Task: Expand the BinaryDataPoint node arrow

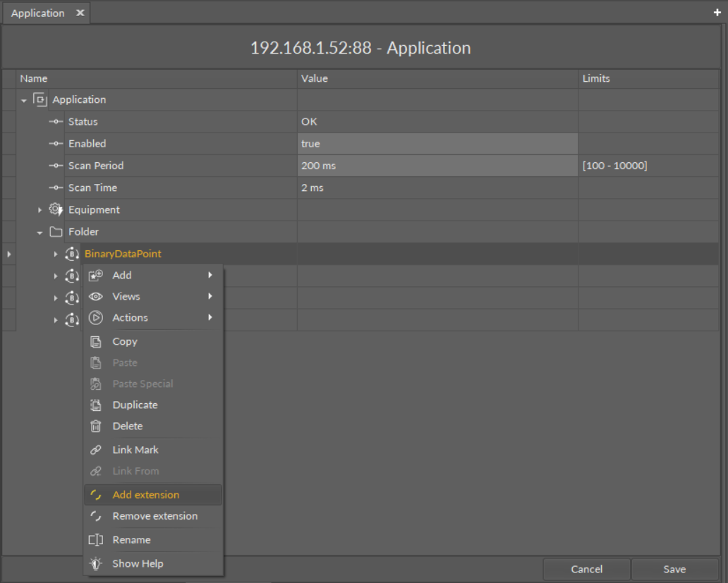Action: coord(56,254)
